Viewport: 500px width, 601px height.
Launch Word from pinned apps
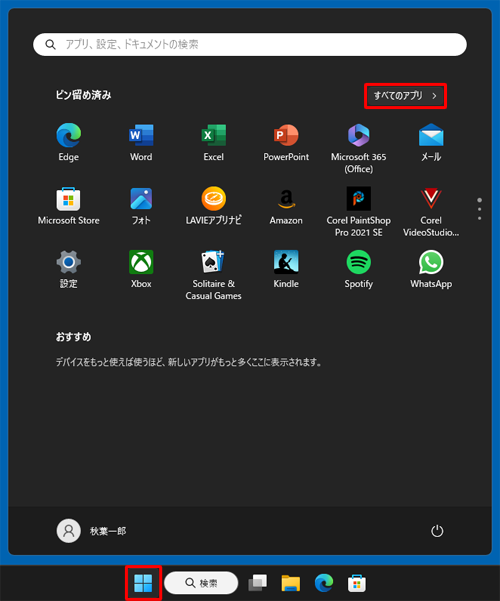pos(141,142)
